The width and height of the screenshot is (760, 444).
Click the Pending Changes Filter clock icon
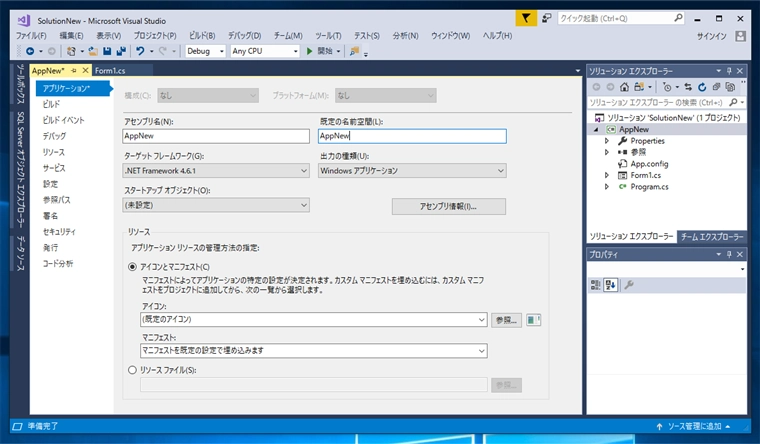pyautogui.click(x=667, y=87)
